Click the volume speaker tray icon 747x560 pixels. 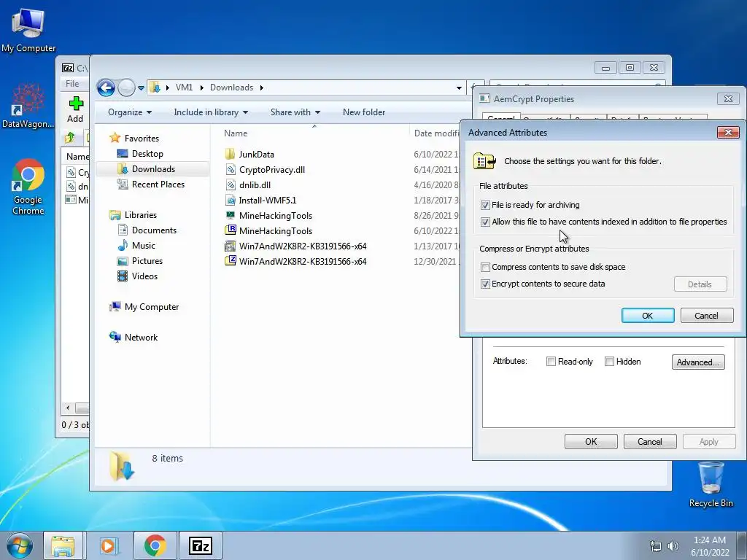coord(673,545)
